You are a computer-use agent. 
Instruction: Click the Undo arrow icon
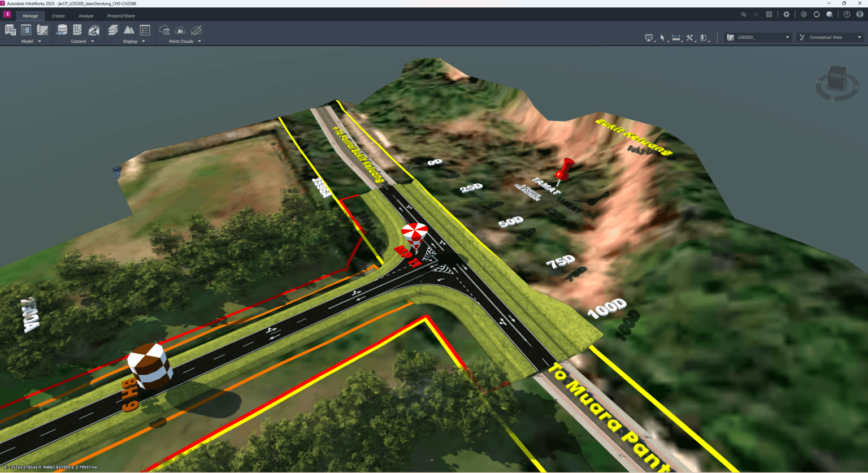743,15
